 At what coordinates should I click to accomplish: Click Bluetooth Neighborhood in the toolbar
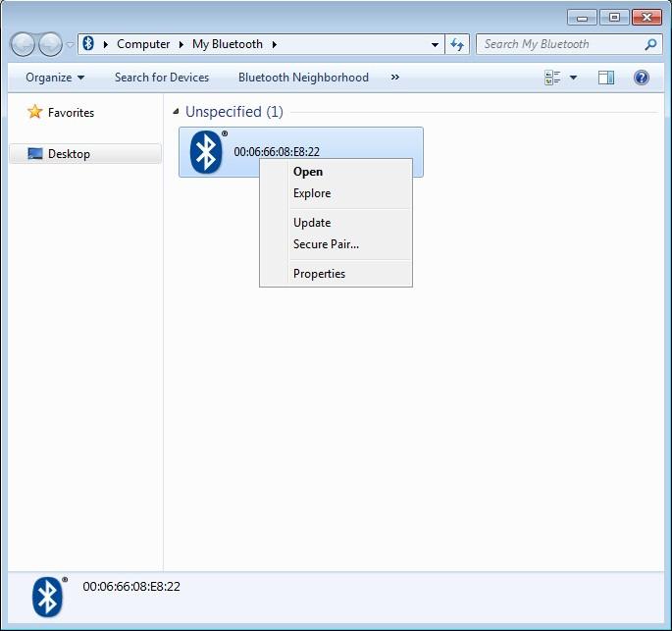(303, 78)
